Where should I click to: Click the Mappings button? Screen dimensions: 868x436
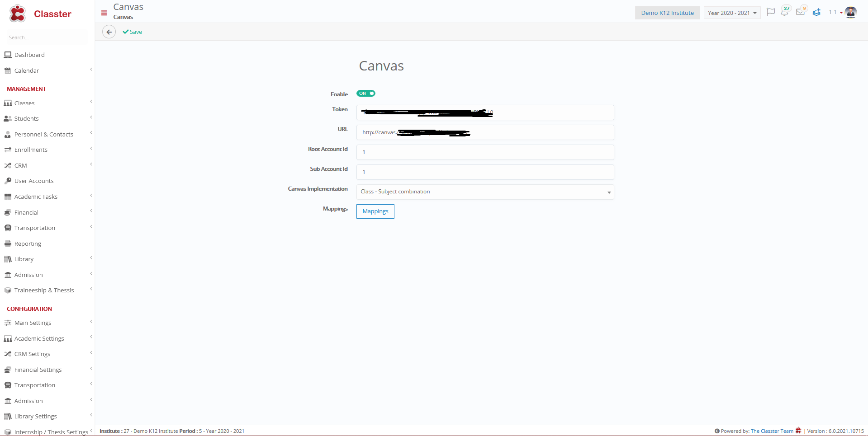tap(375, 211)
